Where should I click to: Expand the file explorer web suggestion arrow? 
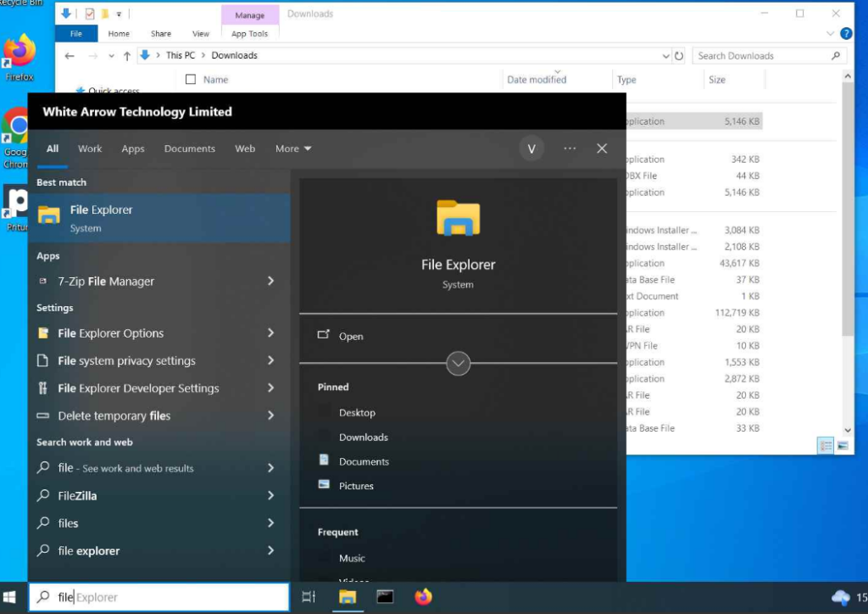click(270, 550)
